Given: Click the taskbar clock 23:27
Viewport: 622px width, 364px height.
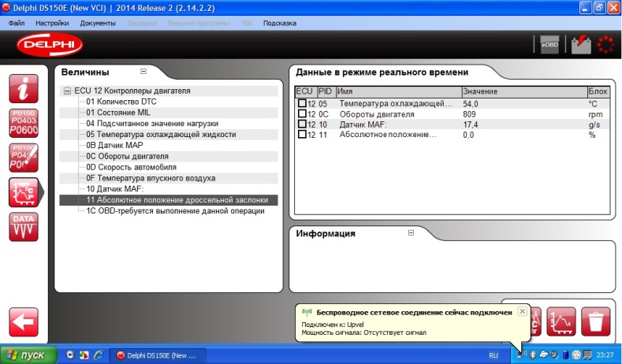Looking at the screenshot, I should coord(605,355).
